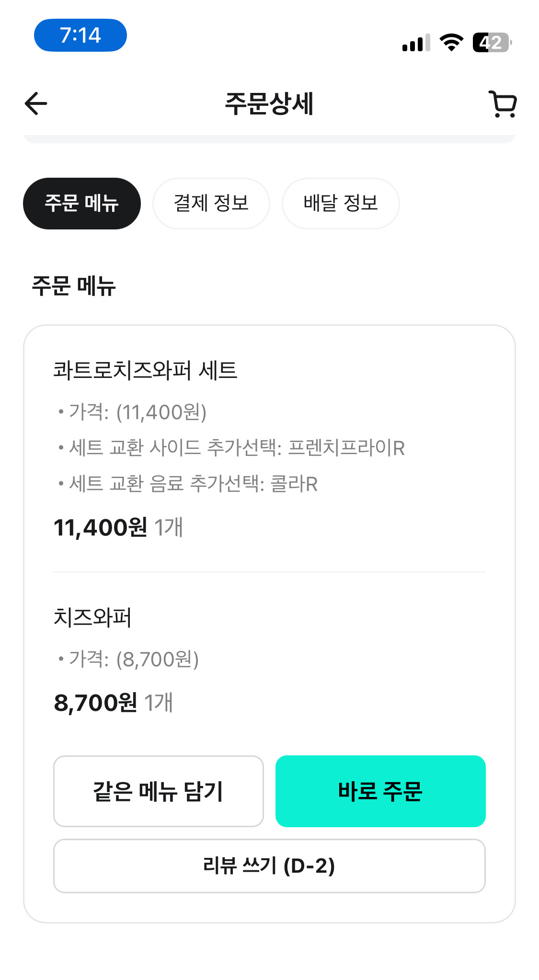Viewport: 539px width, 980px height.
Task: Switch to the 배달 정보 tab
Action: (x=341, y=204)
